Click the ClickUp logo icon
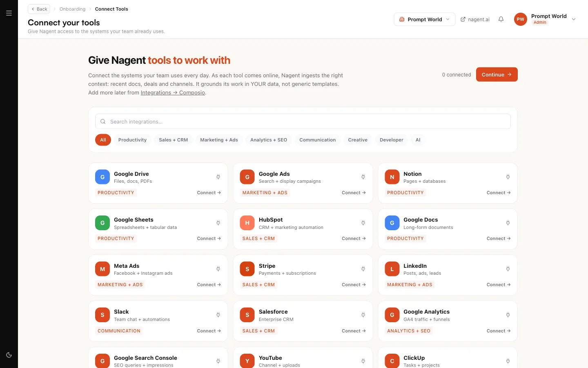The height and width of the screenshot is (368, 588). tap(392, 361)
